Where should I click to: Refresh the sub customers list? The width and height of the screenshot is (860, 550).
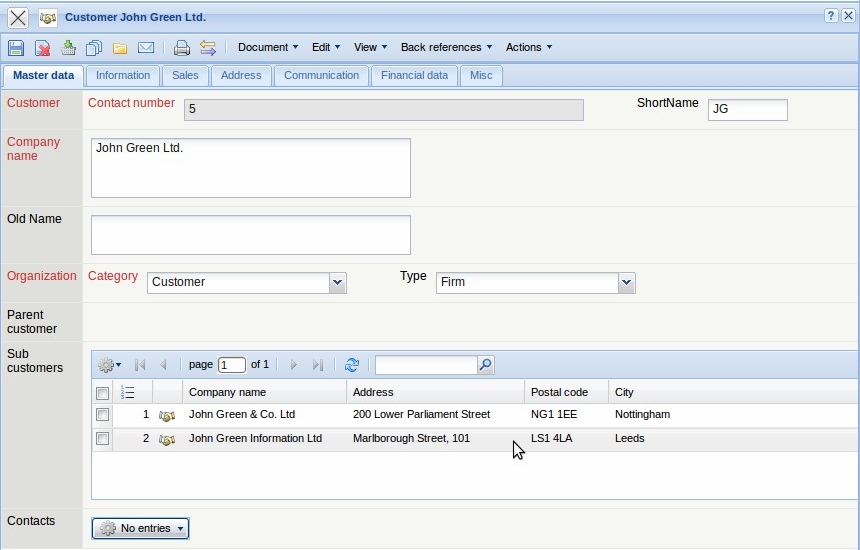coord(352,365)
